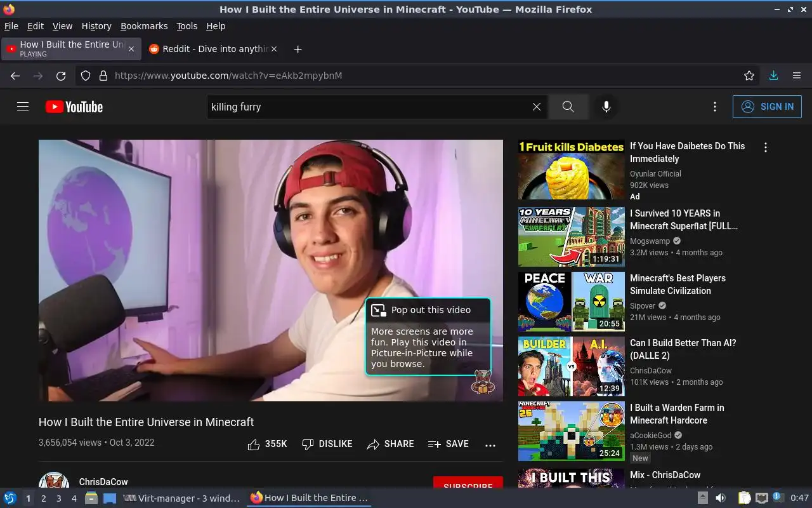Close the YouTube tab
Screen dimensions: 812x508
click(131, 49)
